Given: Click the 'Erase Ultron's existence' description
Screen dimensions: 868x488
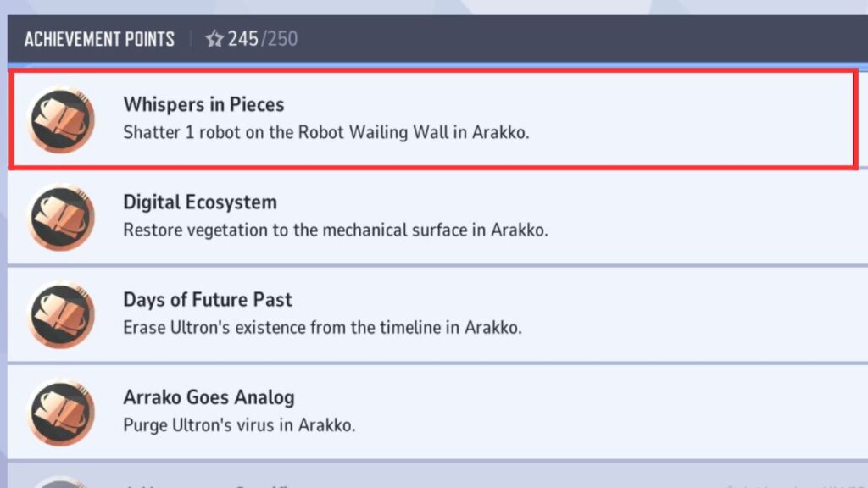Looking at the screenshot, I should point(322,328).
